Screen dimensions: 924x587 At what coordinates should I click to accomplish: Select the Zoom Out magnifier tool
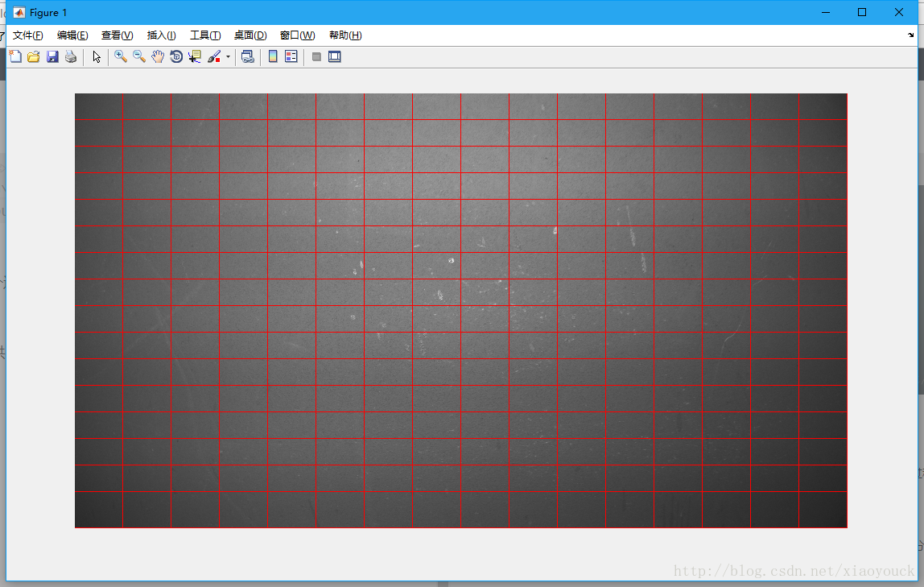[x=139, y=56]
